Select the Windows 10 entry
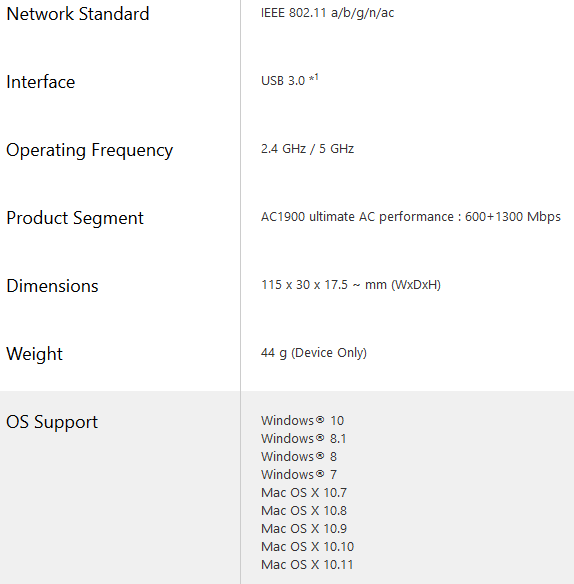The height and width of the screenshot is (584, 574). point(302,420)
